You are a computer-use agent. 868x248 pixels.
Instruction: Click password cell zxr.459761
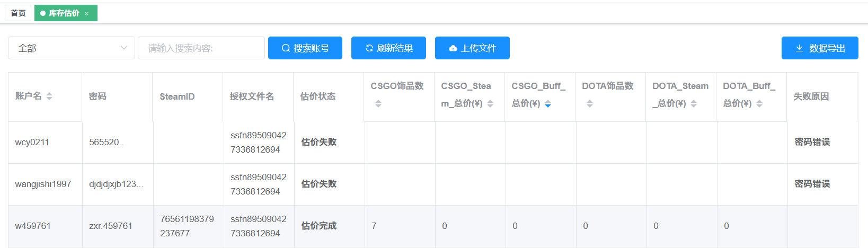(x=111, y=226)
